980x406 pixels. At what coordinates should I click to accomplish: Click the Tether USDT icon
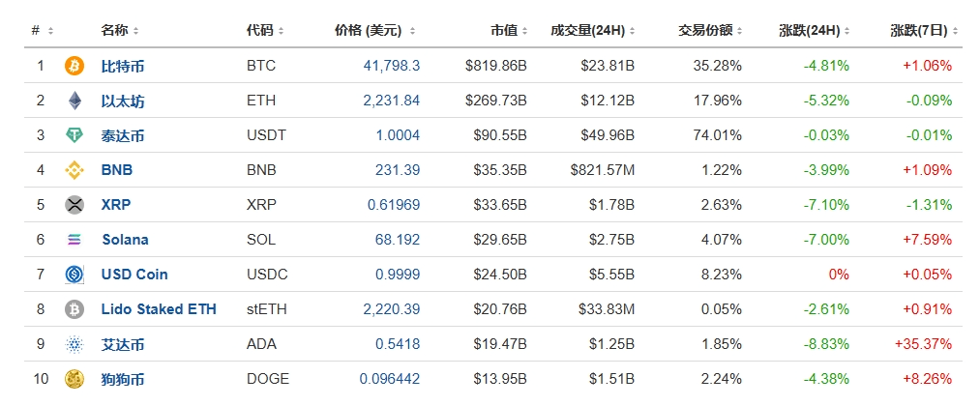(x=74, y=135)
